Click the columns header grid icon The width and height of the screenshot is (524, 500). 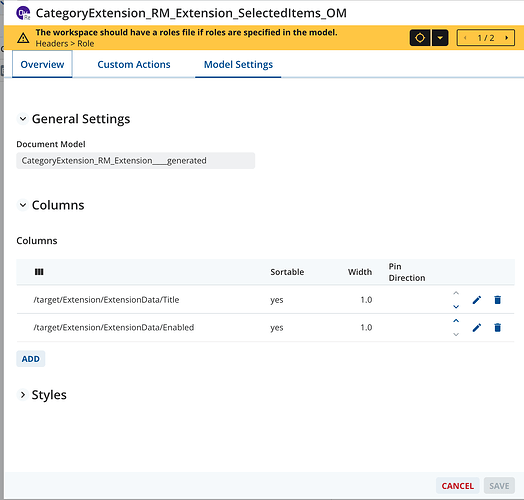point(39,272)
